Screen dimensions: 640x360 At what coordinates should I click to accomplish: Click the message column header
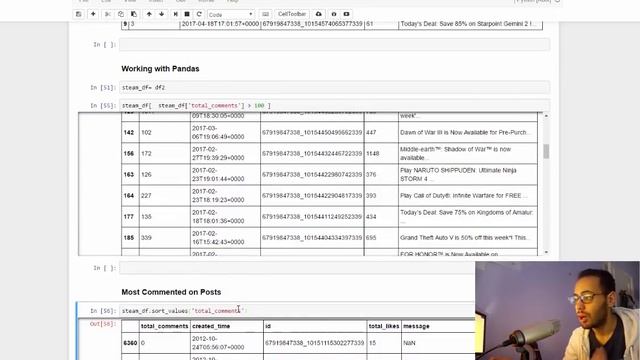(416, 326)
